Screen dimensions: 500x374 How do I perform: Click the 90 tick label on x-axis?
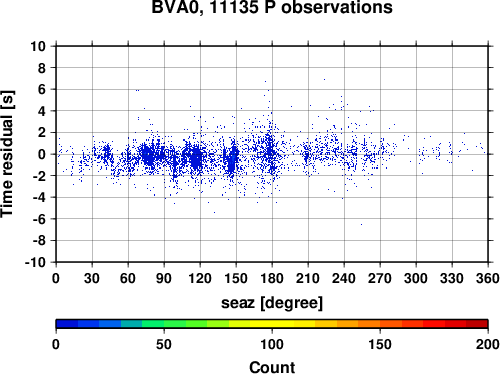164,278
